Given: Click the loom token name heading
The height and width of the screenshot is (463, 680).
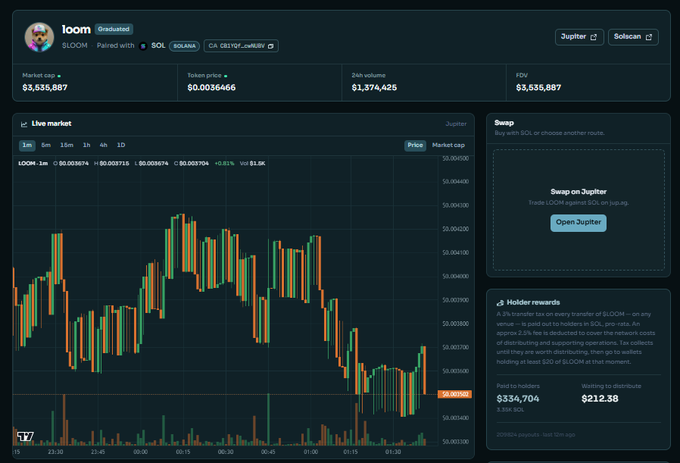Looking at the screenshot, I should (x=76, y=29).
